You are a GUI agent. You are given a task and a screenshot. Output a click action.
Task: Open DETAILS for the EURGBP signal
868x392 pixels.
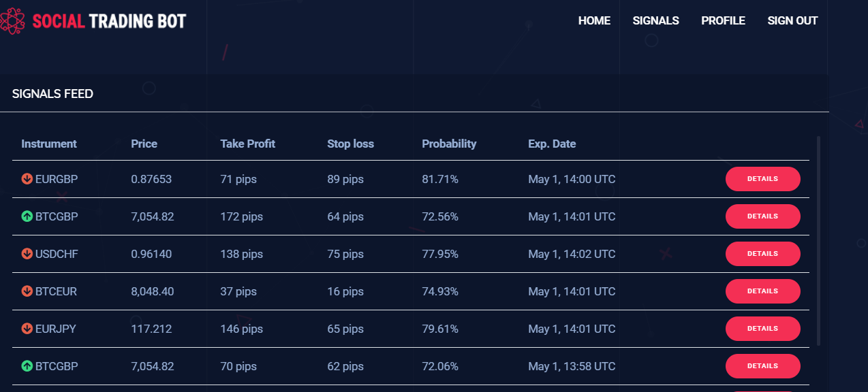click(762, 179)
